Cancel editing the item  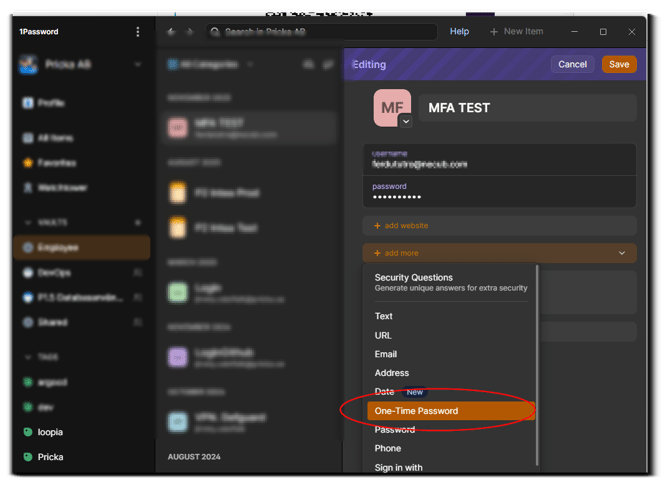[572, 64]
